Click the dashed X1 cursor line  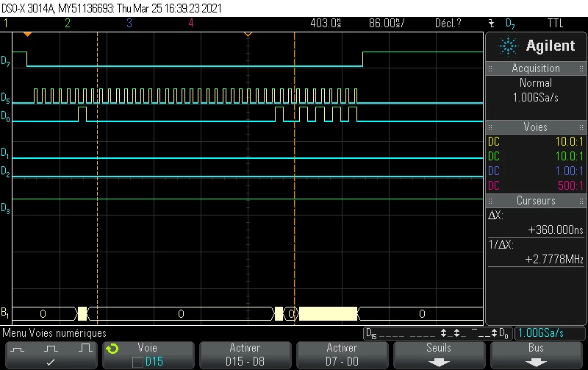[98, 178]
